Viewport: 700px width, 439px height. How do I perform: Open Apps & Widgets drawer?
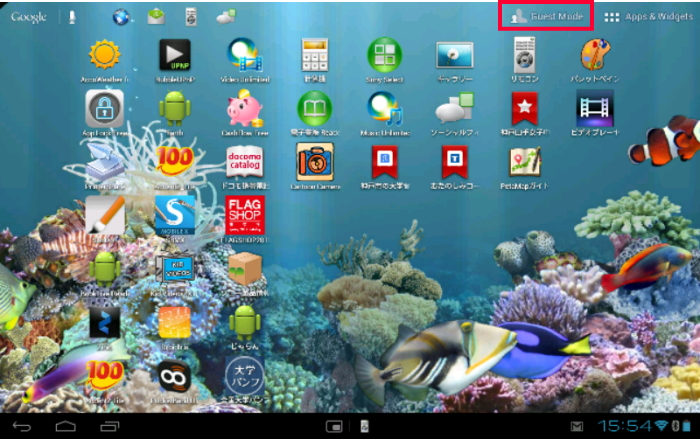click(x=648, y=17)
